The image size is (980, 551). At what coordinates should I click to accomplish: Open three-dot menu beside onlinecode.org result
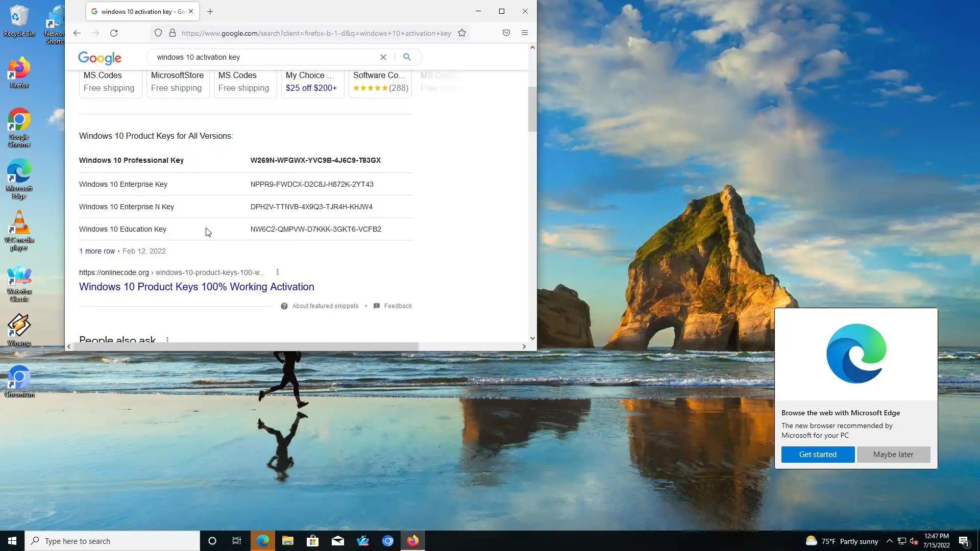point(277,272)
